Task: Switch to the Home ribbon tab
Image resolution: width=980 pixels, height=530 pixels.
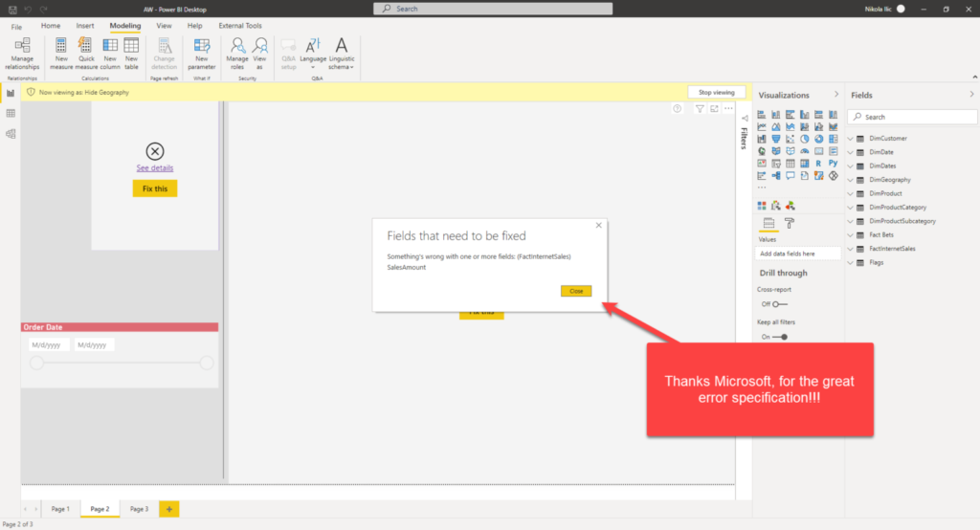Action: pyautogui.click(x=51, y=26)
